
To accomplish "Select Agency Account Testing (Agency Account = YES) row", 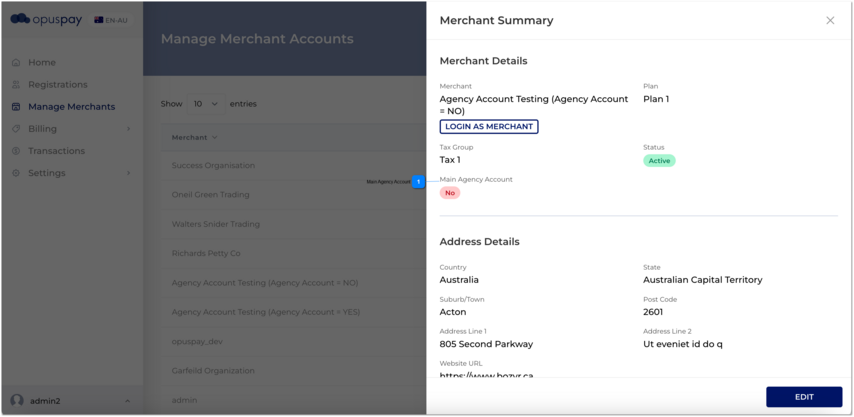I will 293,312.
